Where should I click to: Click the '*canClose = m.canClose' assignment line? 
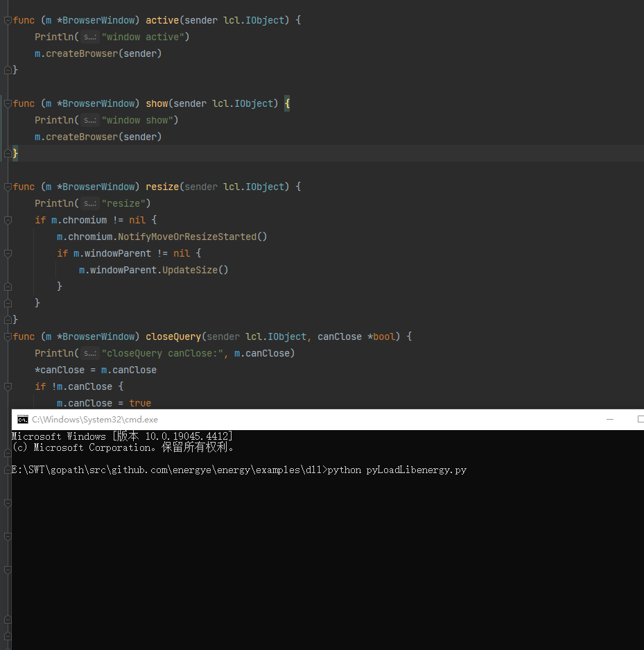pos(96,370)
